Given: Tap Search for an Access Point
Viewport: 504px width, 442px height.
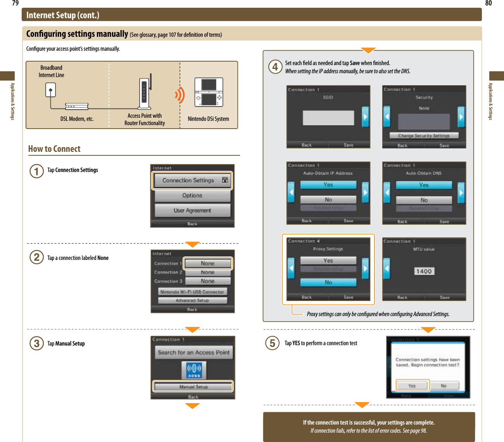Looking at the screenshot, I should click(194, 353).
